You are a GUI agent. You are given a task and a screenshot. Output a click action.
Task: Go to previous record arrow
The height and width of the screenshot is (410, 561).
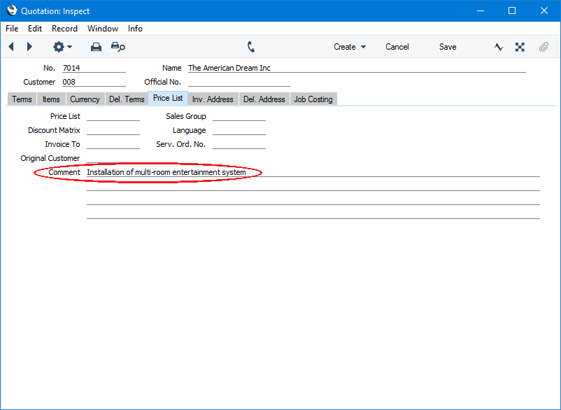(x=11, y=47)
